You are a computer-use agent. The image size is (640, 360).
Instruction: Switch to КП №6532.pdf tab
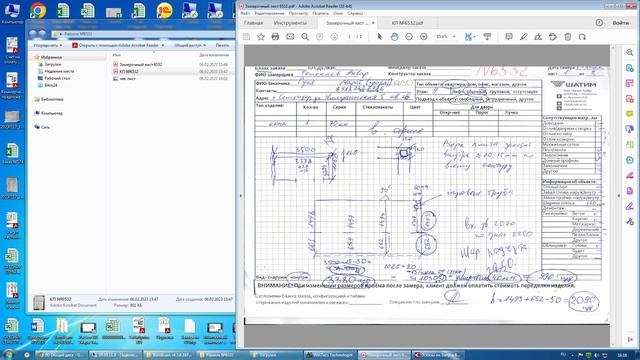click(407, 23)
